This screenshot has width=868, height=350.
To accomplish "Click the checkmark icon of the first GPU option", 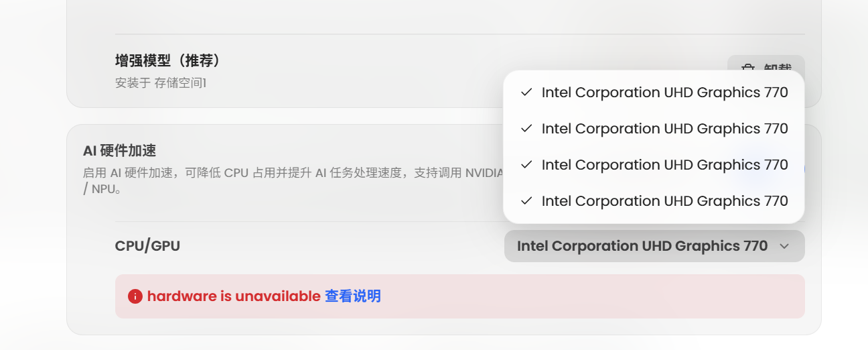I will coord(526,93).
